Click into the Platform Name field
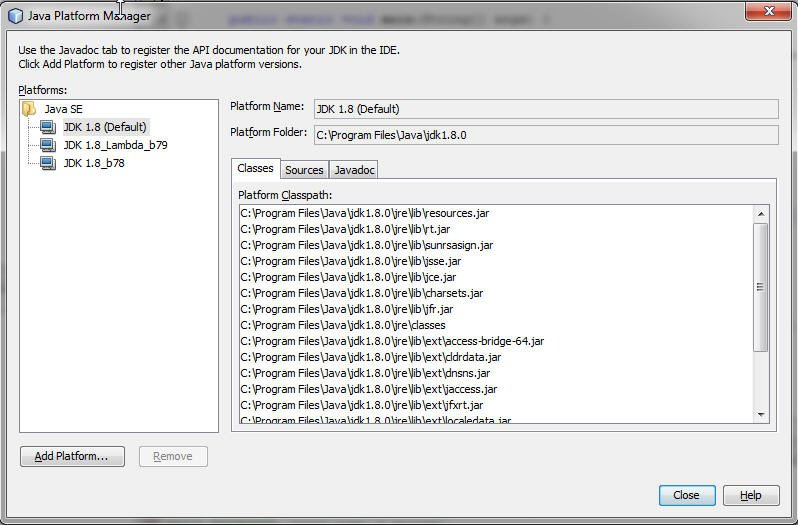This screenshot has height=525, width=798. coord(546,109)
